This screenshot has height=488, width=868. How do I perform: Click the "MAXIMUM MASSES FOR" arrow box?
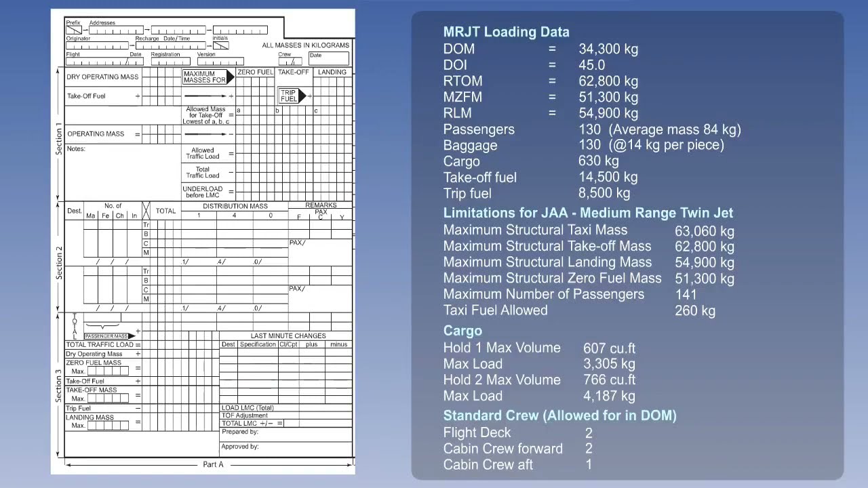pos(209,77)
